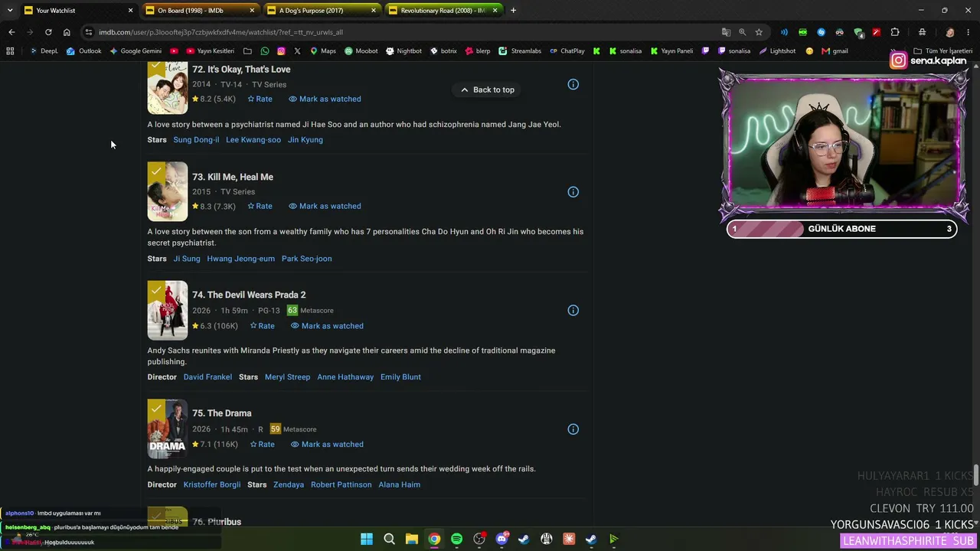
Task: Rate Kill Me, Heal Me
Action: click(260, 206)
